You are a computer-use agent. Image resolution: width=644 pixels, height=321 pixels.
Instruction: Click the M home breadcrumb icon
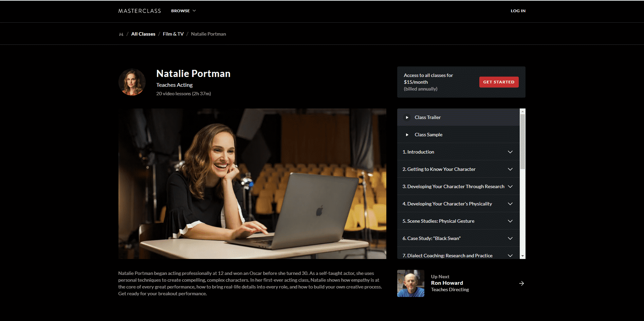[x=121, y=34]
